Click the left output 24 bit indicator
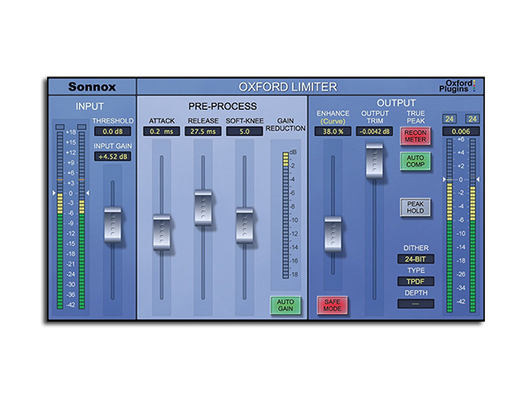This screenshot has height=399, width=532. point(450,119)
